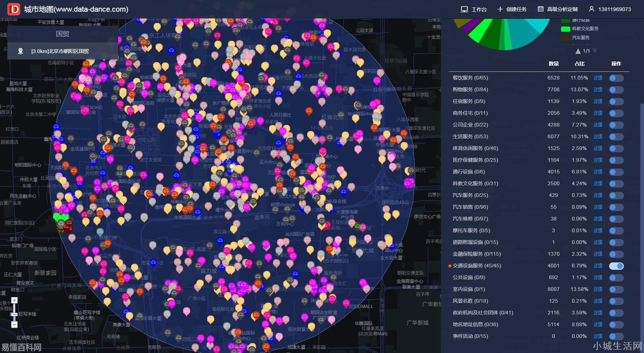Open the account menu 13811969073
This screenshot has width=644, height=353.
[x=610, y=9]
